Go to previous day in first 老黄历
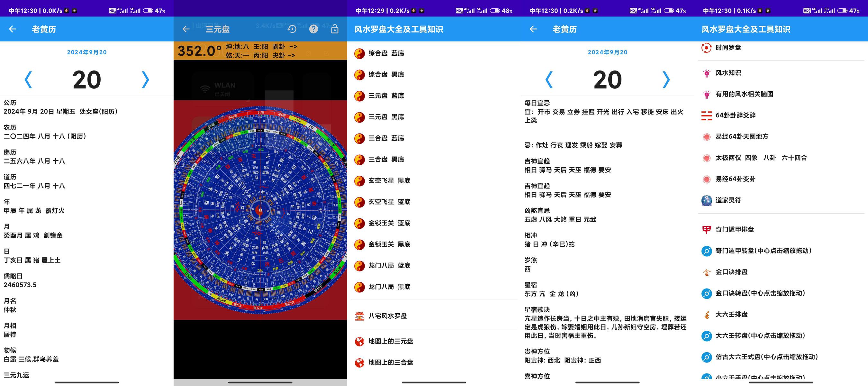Image resolution: width=868 pixels, height=386 pixels. point(28,80)
